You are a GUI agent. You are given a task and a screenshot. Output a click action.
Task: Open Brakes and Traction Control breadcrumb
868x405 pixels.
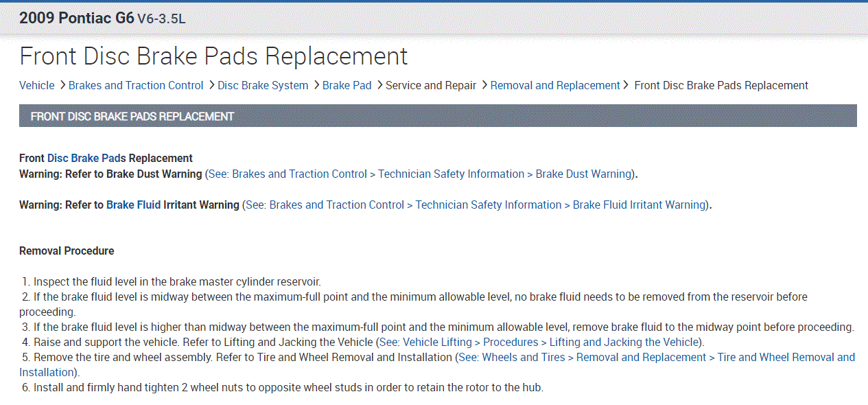point(136,85)
